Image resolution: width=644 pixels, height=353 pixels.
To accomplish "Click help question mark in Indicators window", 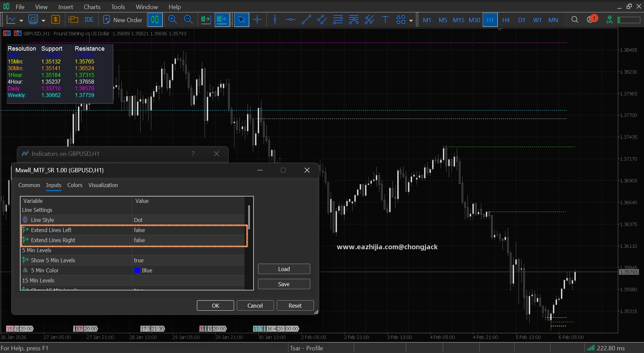I will click(x=193, y=153).
